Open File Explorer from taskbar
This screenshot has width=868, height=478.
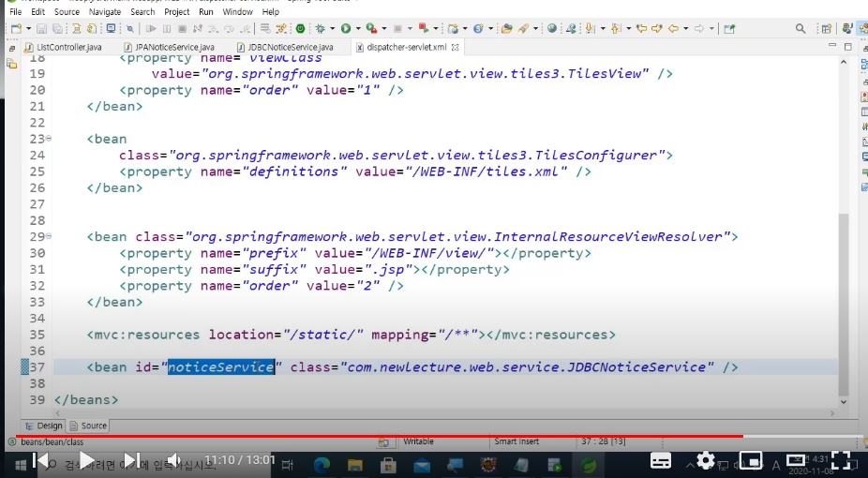(355, 465)
